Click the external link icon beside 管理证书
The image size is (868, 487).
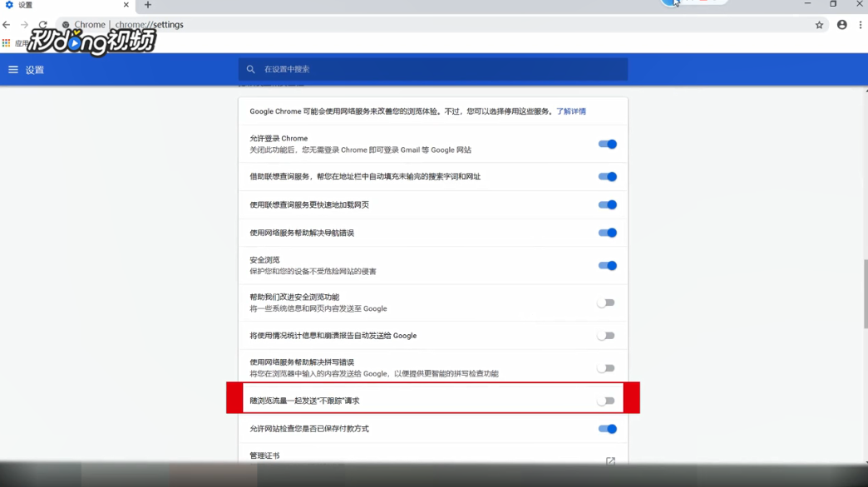[x=611, y=460]
